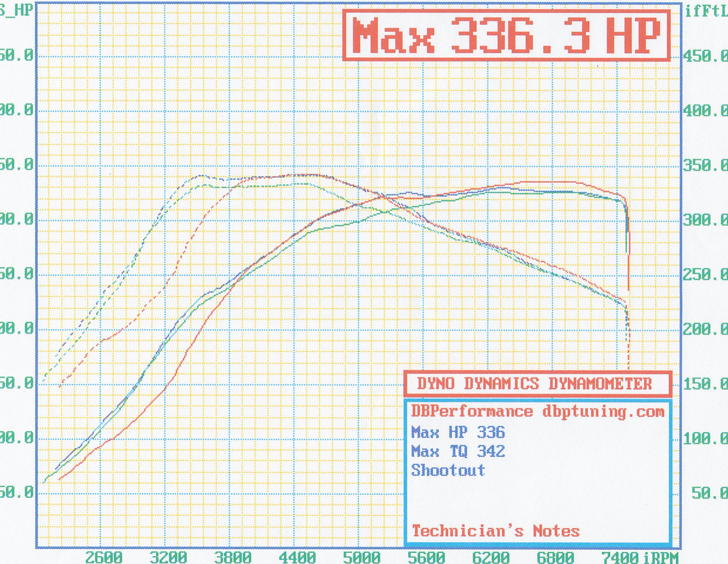The width and height of the screenshot is (728, 564).
Task: Click the 5600 RPM axis label
Action: tap(426, 557)
